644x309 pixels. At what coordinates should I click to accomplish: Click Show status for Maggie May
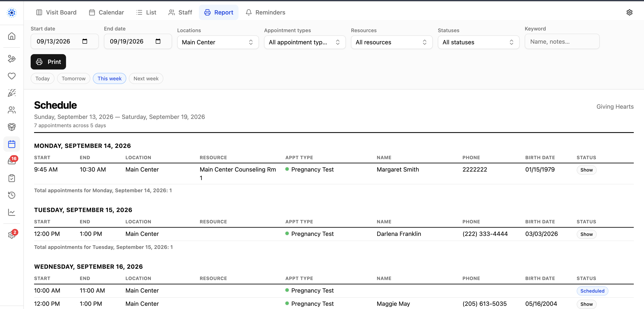(586, 304)
